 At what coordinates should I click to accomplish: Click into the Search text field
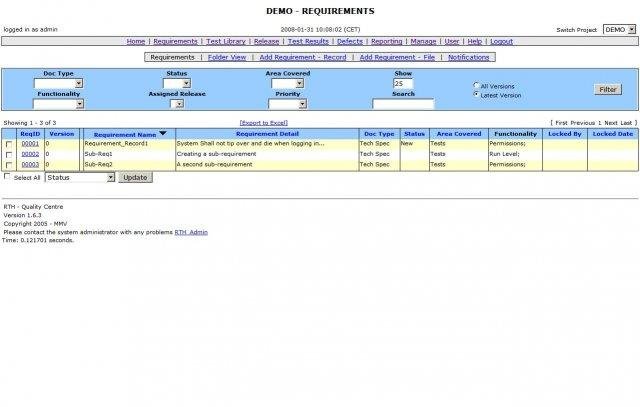(403, 103)
